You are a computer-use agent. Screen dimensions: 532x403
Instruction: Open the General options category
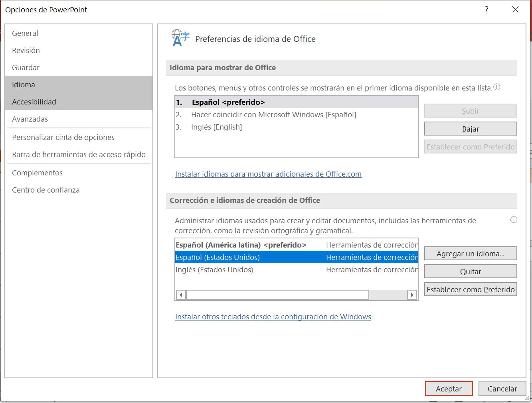[x=79, y=33]
